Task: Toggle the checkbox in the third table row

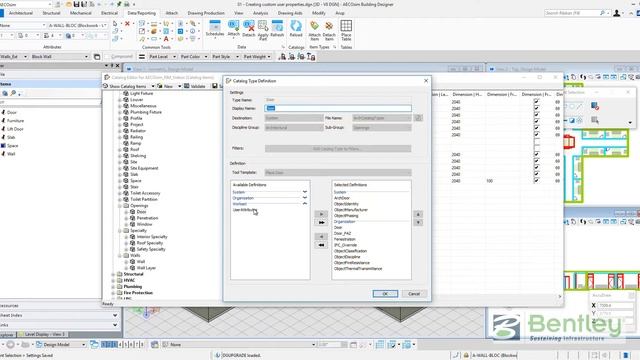Action: click(x=536, y=115)
